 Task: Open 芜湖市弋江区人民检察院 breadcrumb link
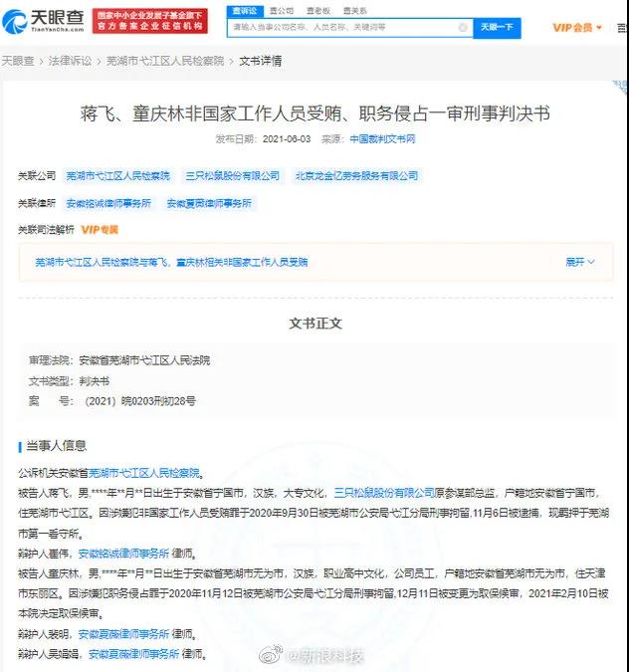tap(165, 61)
